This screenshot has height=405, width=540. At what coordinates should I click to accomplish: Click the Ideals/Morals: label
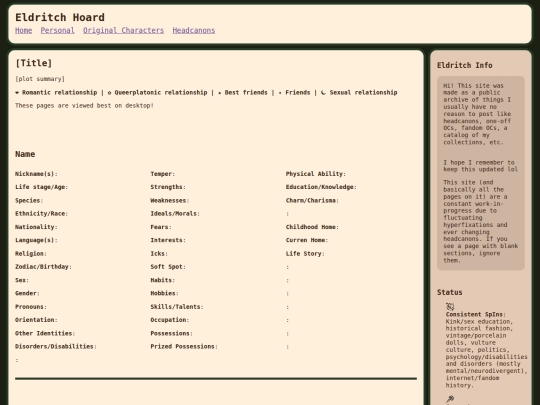tap(175, 214)
